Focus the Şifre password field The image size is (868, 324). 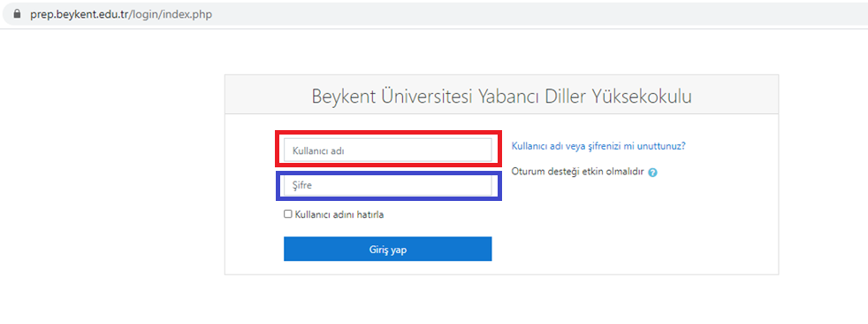click(387, 186)
